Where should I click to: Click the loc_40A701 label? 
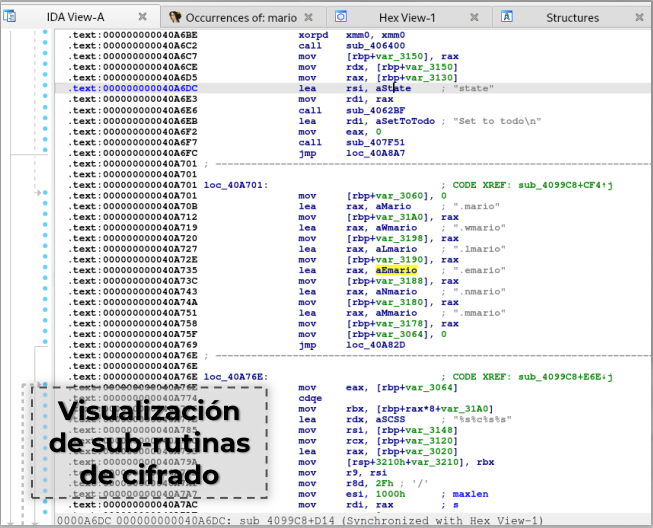pos(234,184)
